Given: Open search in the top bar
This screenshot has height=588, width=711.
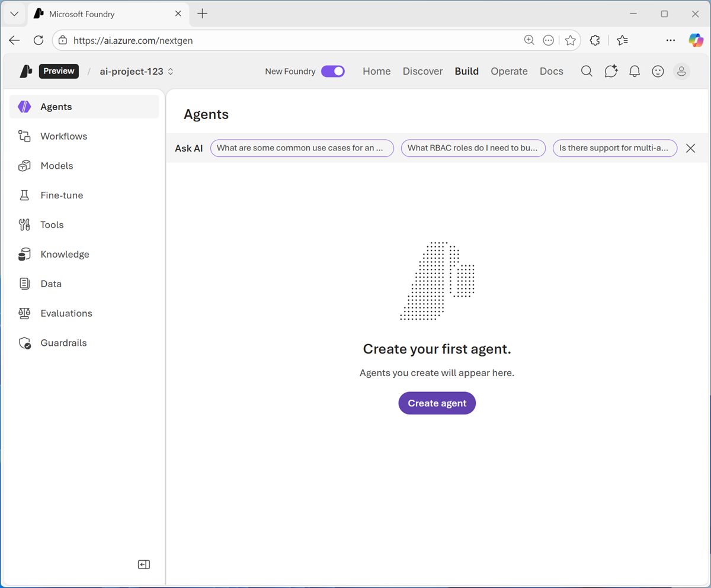Looking at the screenshot, I should pos(587,71).
